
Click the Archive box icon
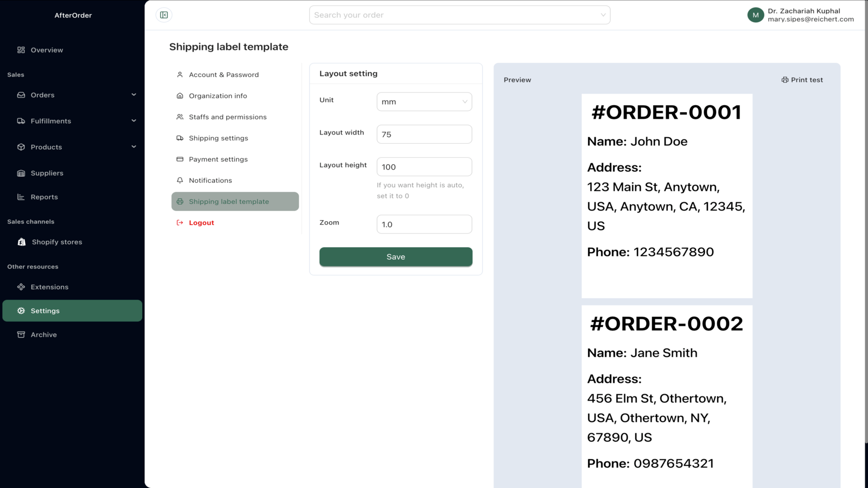coord(21,335)
